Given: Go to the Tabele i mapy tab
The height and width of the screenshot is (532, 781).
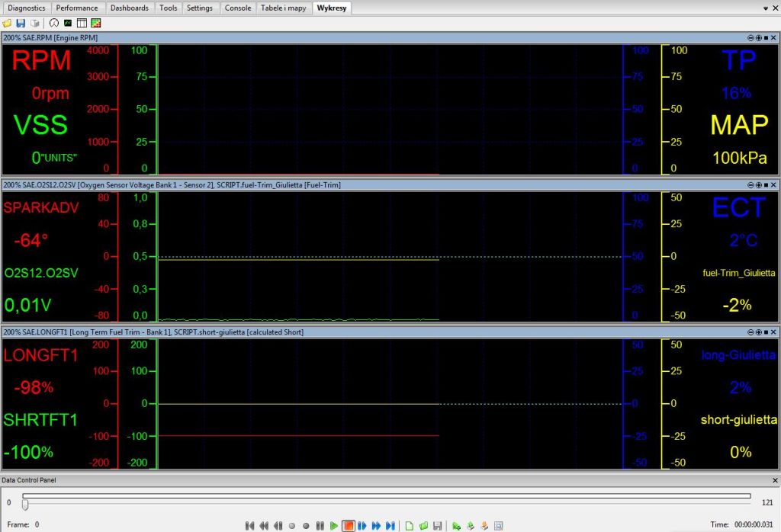Looking at the screenshot, I should click(283, 8).
